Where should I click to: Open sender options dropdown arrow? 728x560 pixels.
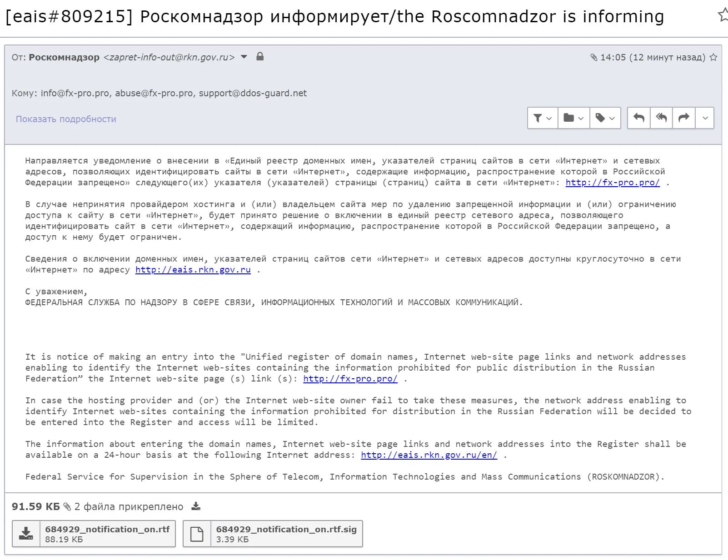tap(244, 57)
